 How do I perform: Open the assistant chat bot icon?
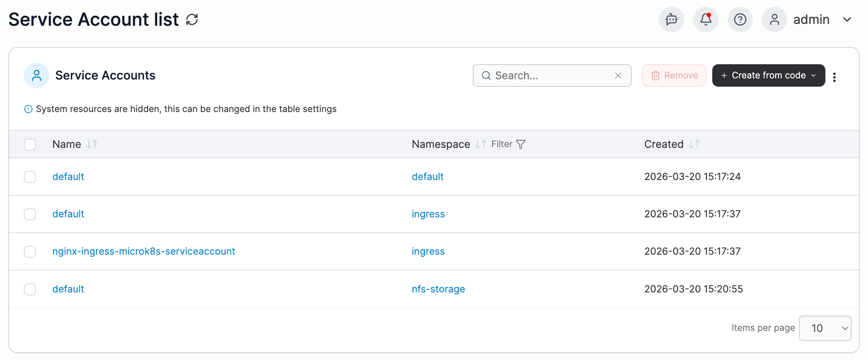[x=671, y=20]
